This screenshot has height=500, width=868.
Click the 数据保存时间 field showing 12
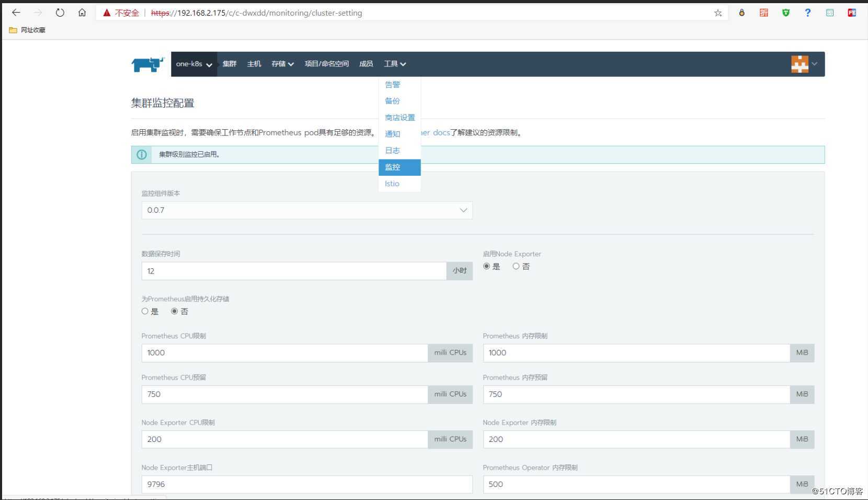(x=294, y=271)
